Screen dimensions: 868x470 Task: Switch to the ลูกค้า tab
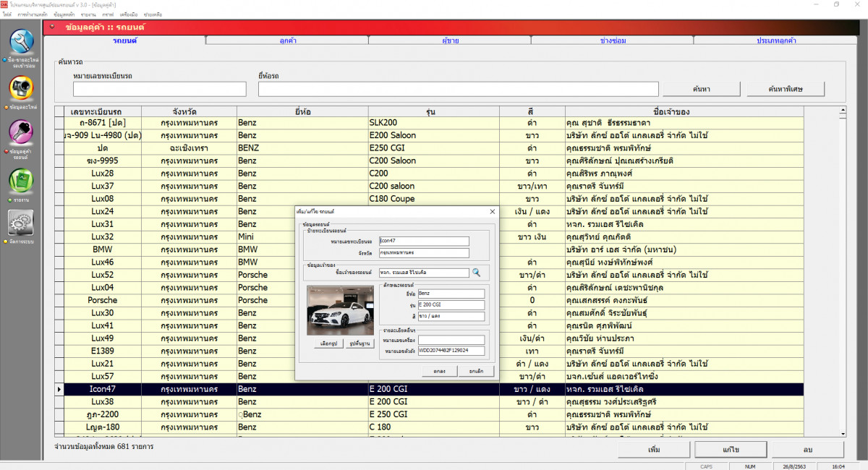(287, 40)
